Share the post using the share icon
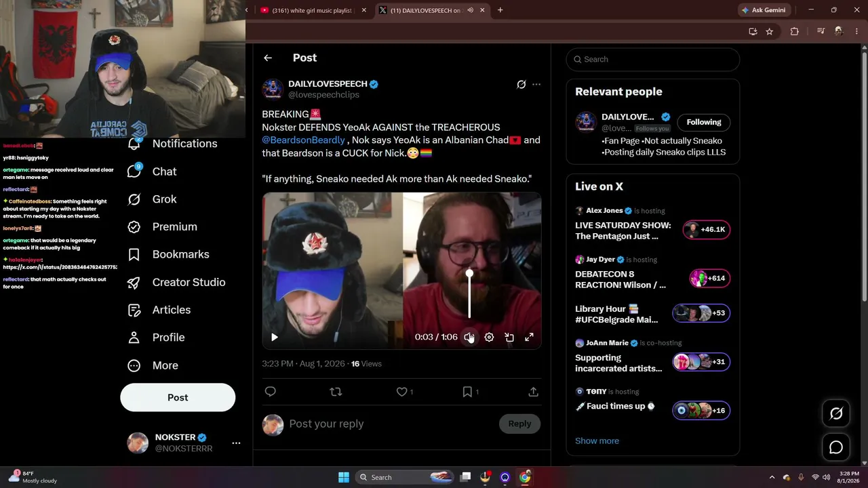868x488 pixels. pyautogui.click(x=533, y=392)
